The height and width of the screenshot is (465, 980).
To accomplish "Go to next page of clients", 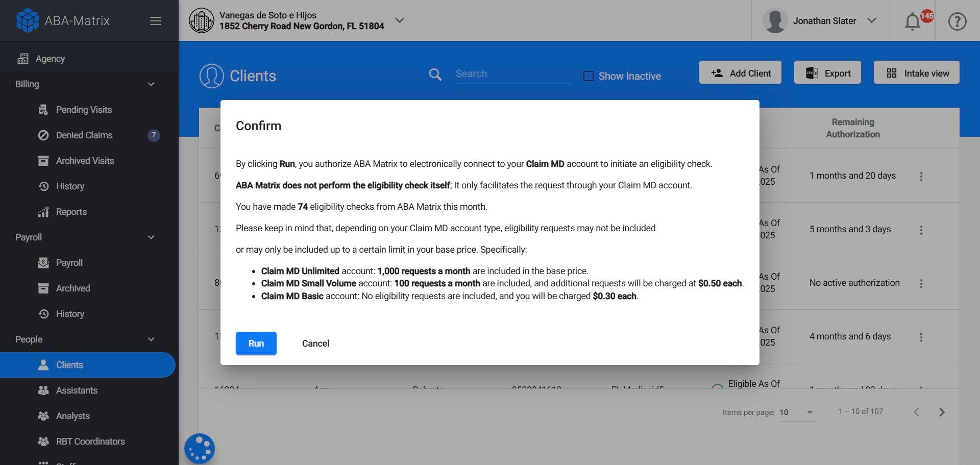I will click(x=942, y=412).
